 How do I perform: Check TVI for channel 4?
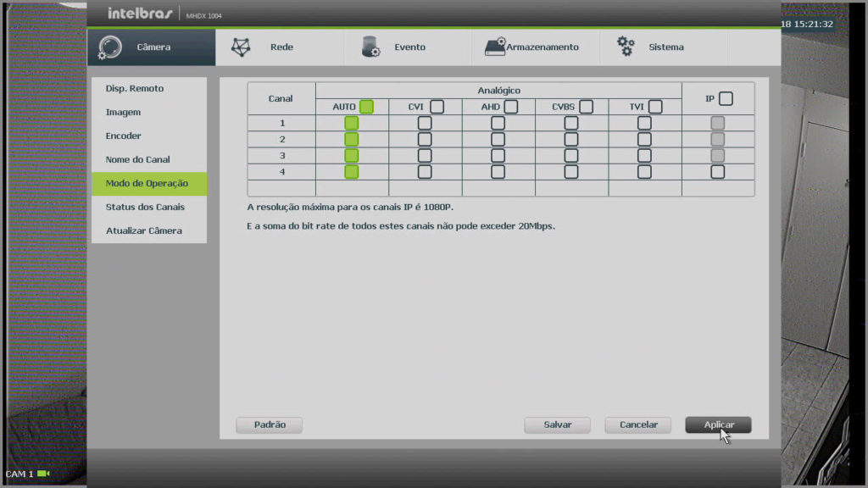click(x=644, y=172)
